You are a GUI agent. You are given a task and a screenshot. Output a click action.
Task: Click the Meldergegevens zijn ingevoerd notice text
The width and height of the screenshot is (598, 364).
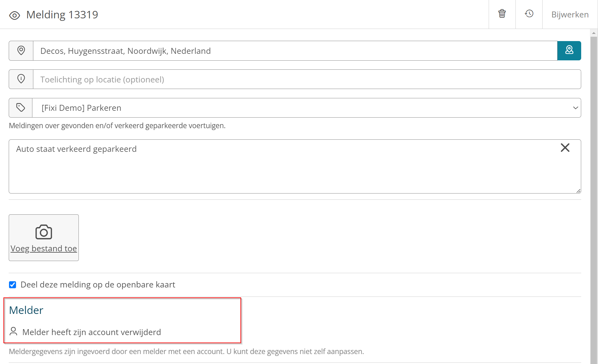point(186,352)
